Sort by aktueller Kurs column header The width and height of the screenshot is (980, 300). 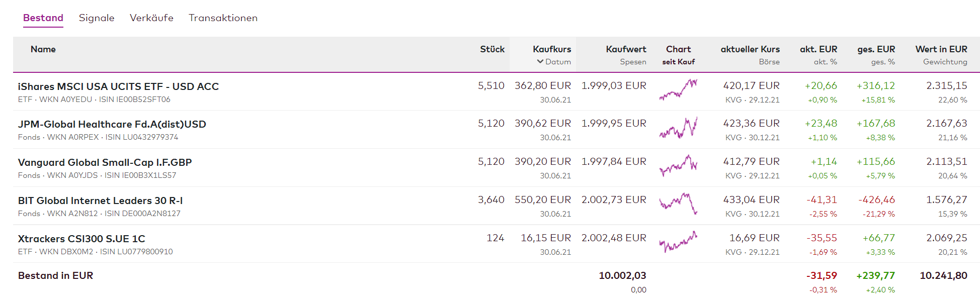(x=750, y=49)
